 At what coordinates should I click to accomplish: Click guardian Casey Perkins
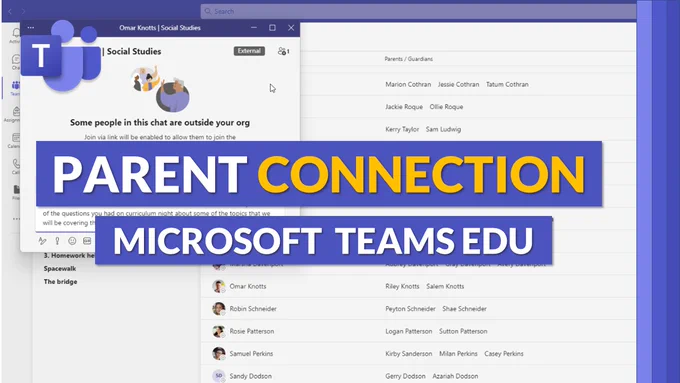(x=503, y=354)
